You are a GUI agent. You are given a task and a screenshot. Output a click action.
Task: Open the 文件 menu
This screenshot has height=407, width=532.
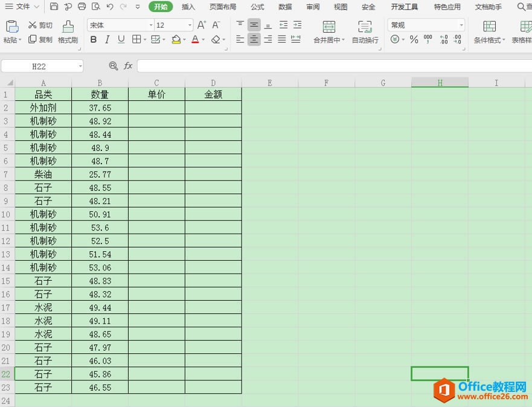[22, 7]
